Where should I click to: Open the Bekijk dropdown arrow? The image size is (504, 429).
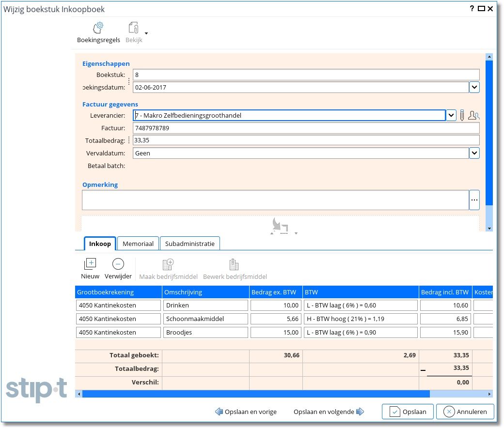[x=146, y=33]
